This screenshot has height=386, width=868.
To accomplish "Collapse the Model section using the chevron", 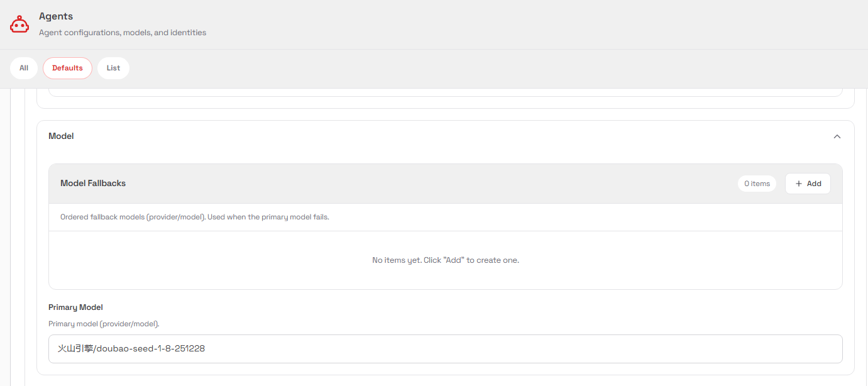I will click(x=837, y=136).
